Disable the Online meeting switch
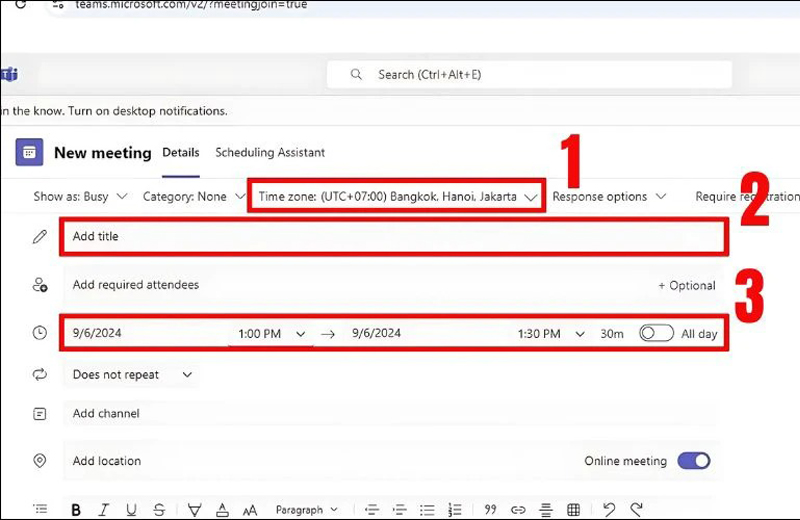 (693, 461)
